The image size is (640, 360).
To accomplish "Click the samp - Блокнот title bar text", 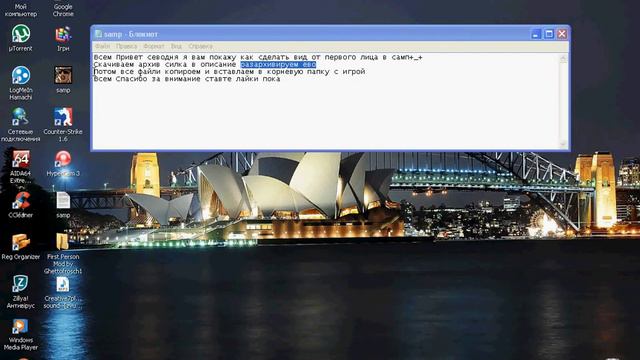I will pyautogui.click(x=131, y=34).
